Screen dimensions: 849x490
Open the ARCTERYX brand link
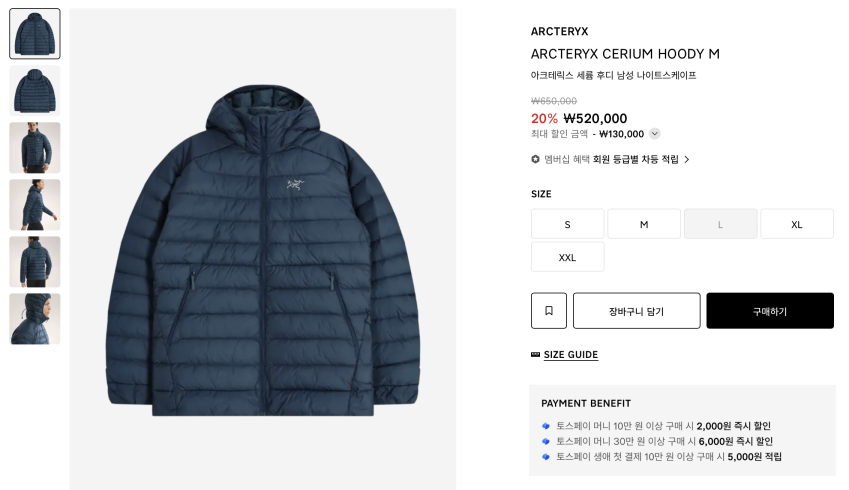(x=559, y=31)
